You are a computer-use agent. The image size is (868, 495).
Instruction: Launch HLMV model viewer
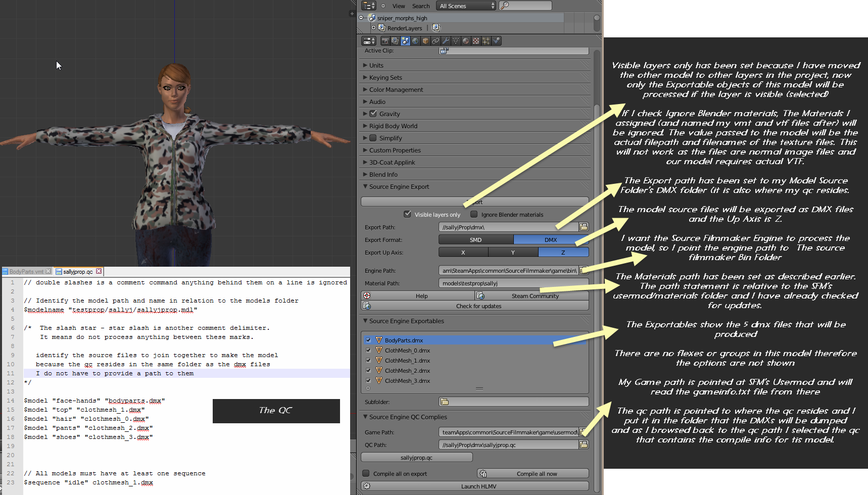coord(475,486)
